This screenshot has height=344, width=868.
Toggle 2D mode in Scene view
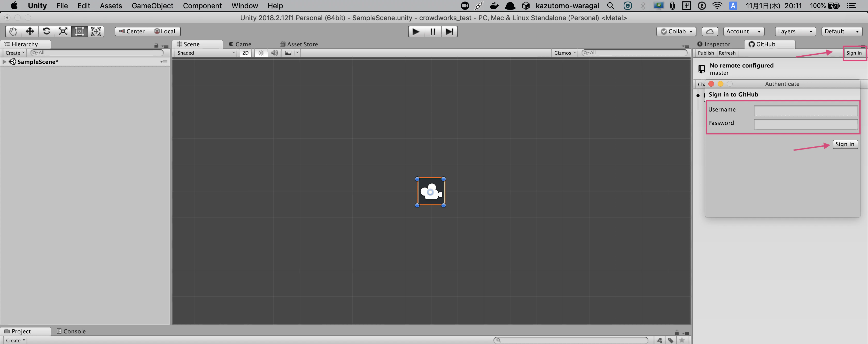[x=245, y=53]
